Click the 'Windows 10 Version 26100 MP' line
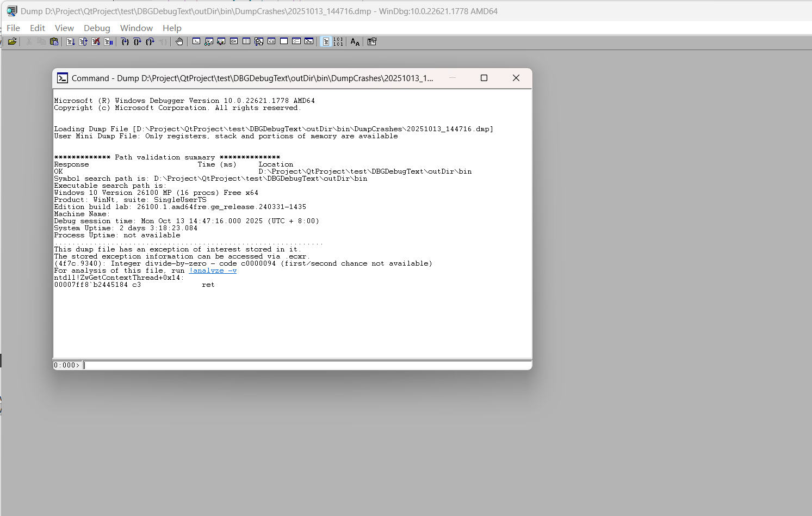This screenshot has width=812, height=516. pyautogui.click(x=156, y=193)
